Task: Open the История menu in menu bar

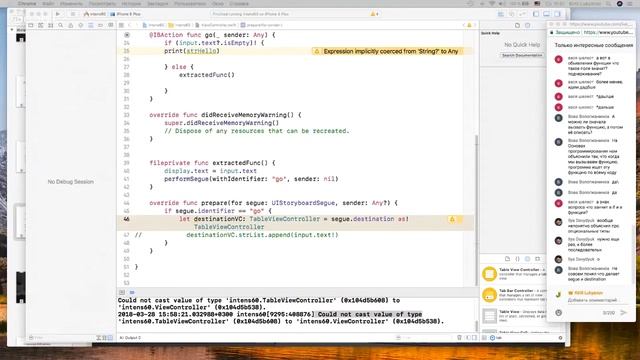Action: click(x=131, y=3)
